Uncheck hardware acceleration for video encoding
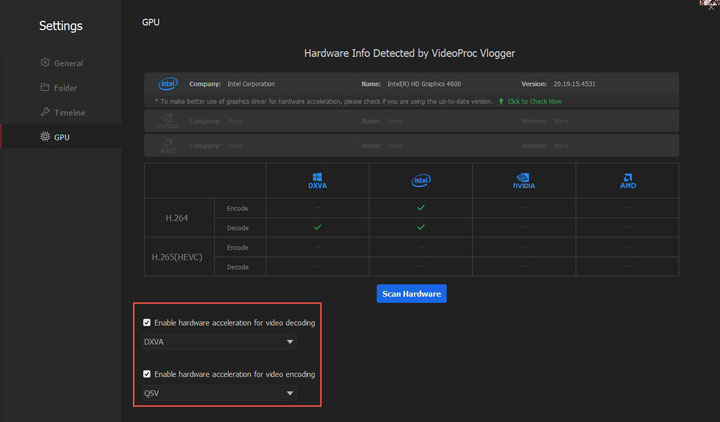 [x=148, y=374]
